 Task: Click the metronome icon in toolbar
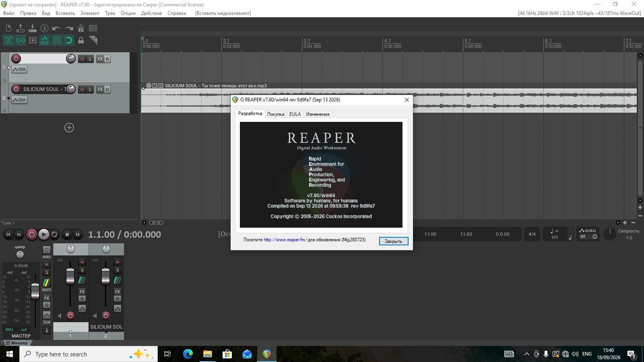pyautogui.click(x=81, y=28)
